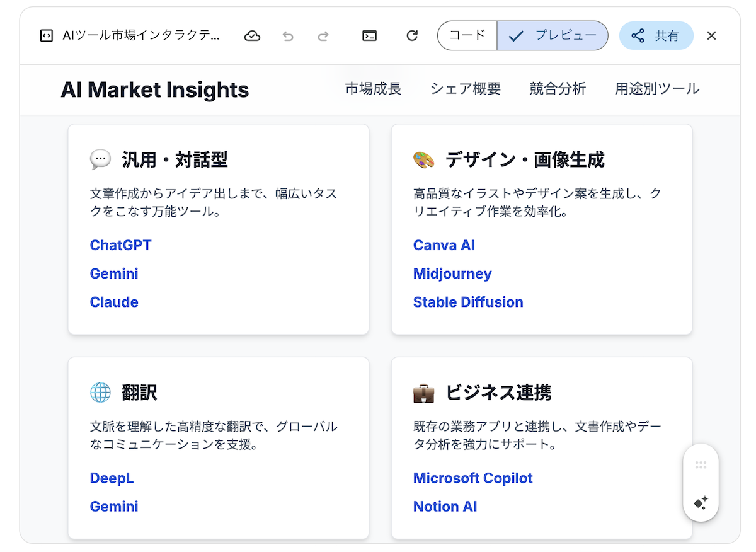Open the Notion AI link
The image size is (756, 552).
[445, 507]
